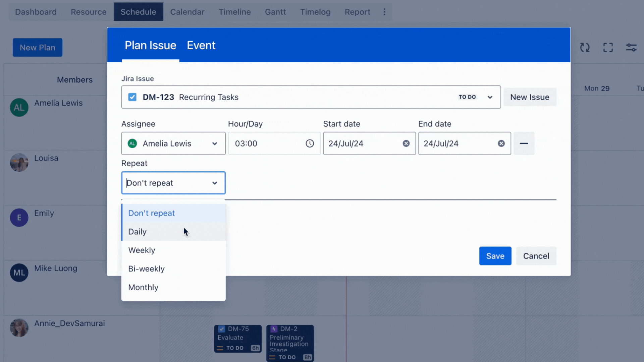This screenshot has width=644, height=362.
Task: Enter fullscreen view using the fullscreen icon
Action: [608, 47]
